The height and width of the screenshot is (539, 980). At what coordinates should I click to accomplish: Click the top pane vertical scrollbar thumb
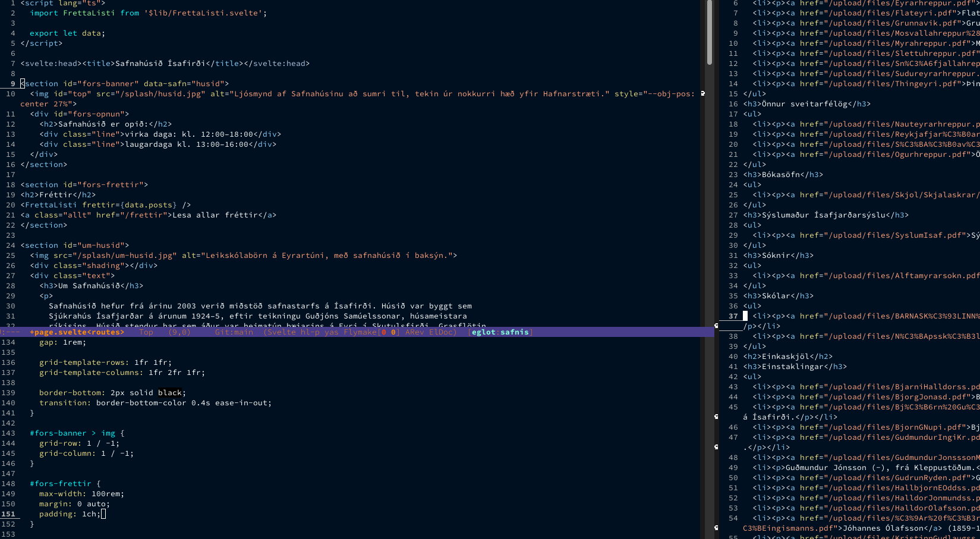click(x=709, y=31)
